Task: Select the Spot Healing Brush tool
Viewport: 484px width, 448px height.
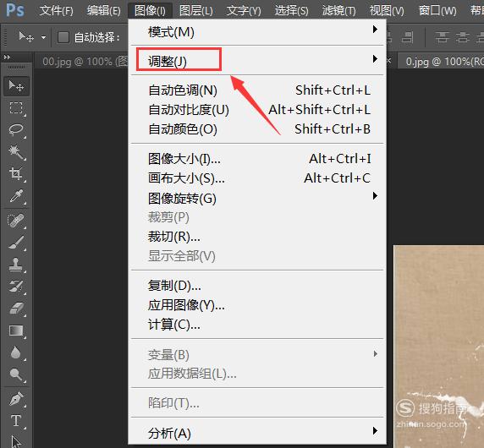Action: 16,221
